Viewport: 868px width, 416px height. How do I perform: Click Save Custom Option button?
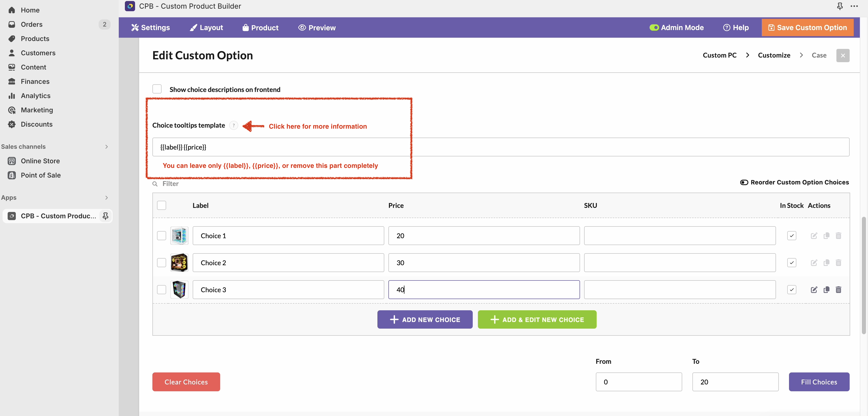click(x=807, y=28)
